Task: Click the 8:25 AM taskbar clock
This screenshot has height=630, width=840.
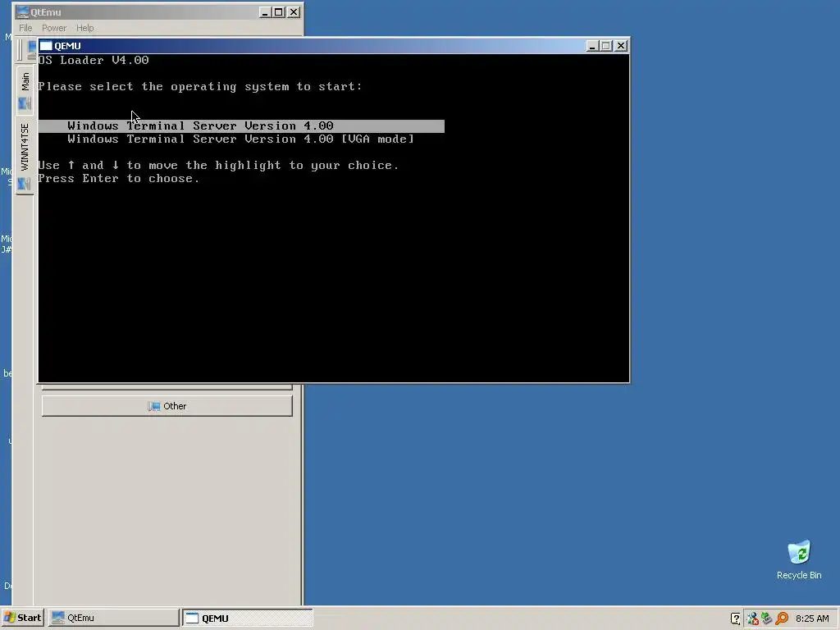Action: (812, 619)
